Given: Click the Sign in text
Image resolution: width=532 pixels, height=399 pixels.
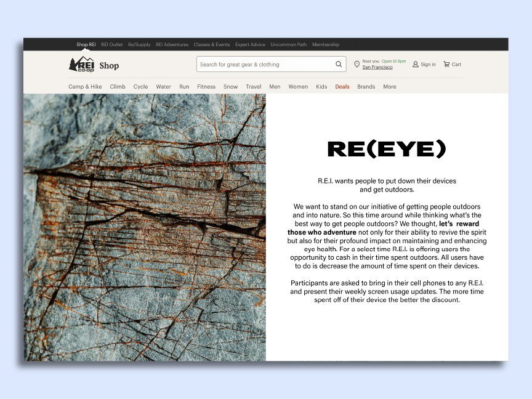Looking at the screenshot, I should [428, 64].
